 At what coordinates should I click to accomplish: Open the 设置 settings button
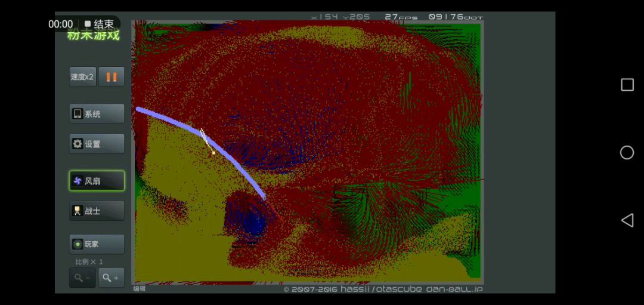(97, 144)
